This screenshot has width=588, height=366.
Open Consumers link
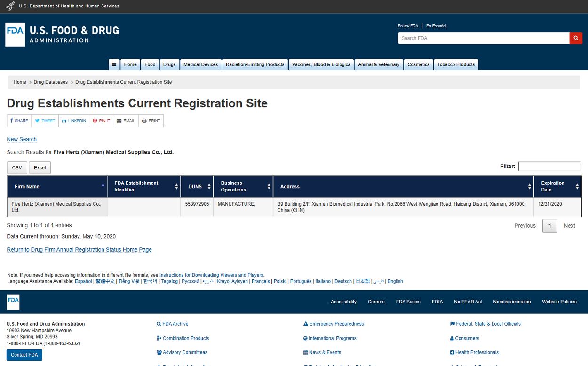pos(465,338)
